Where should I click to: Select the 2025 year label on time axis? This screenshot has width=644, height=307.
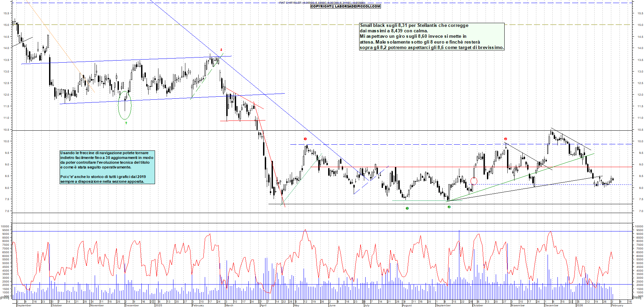click(159, 305)
